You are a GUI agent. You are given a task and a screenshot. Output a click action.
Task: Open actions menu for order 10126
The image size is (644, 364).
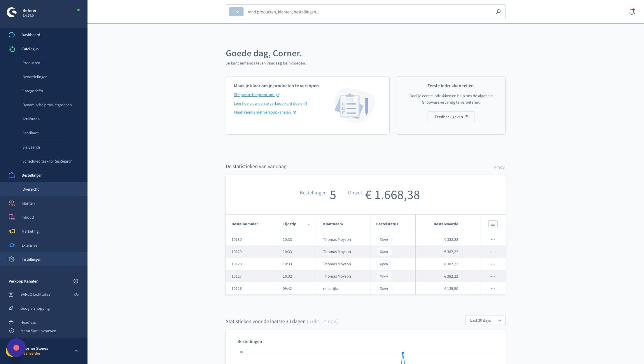[x=493, y=288]
